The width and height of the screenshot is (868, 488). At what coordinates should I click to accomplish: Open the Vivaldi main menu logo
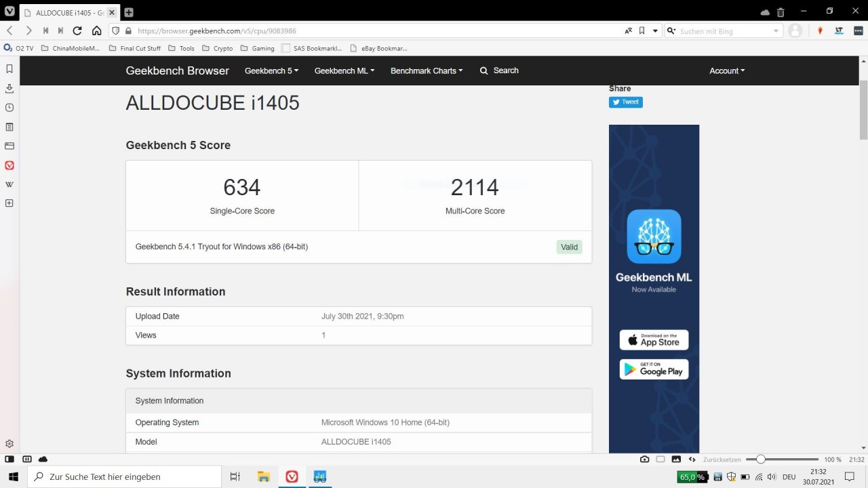[9, 12]
